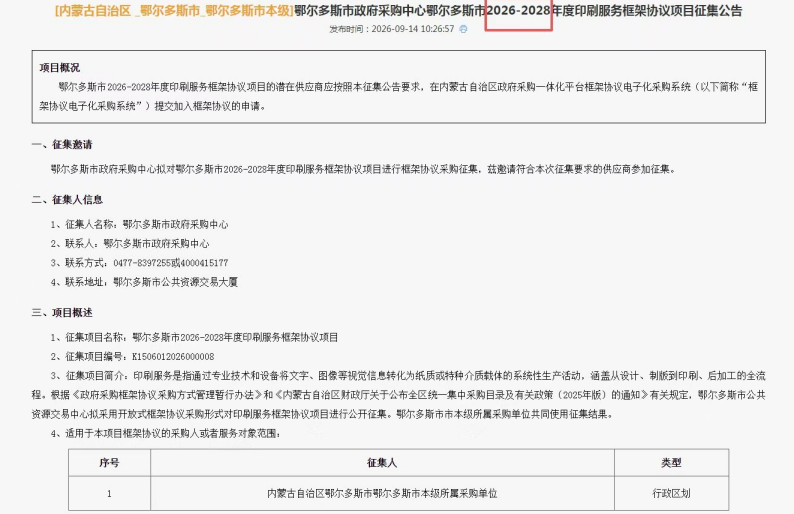Click the line 征集项目名称 under 项目概述
The image size is (794, 514).
pos(194,337)
